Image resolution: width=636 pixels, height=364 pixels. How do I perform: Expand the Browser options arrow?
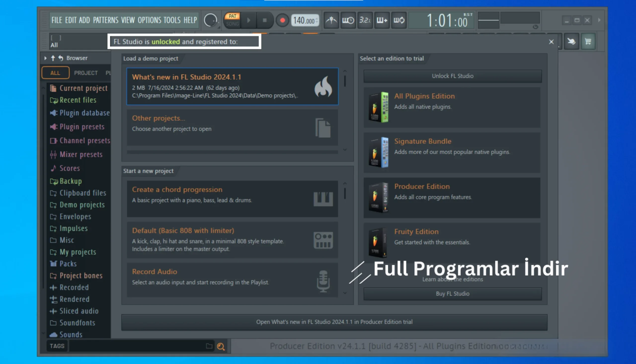coord(45,58)
